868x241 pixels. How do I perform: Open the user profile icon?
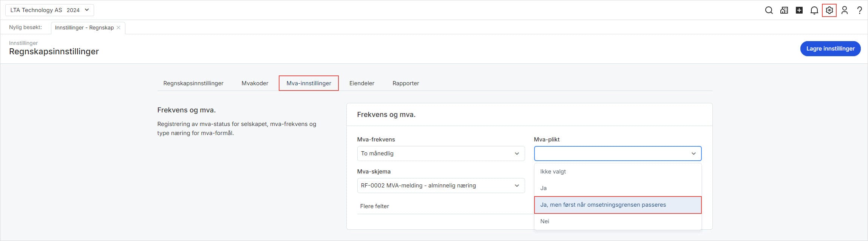tap(845, 10)
